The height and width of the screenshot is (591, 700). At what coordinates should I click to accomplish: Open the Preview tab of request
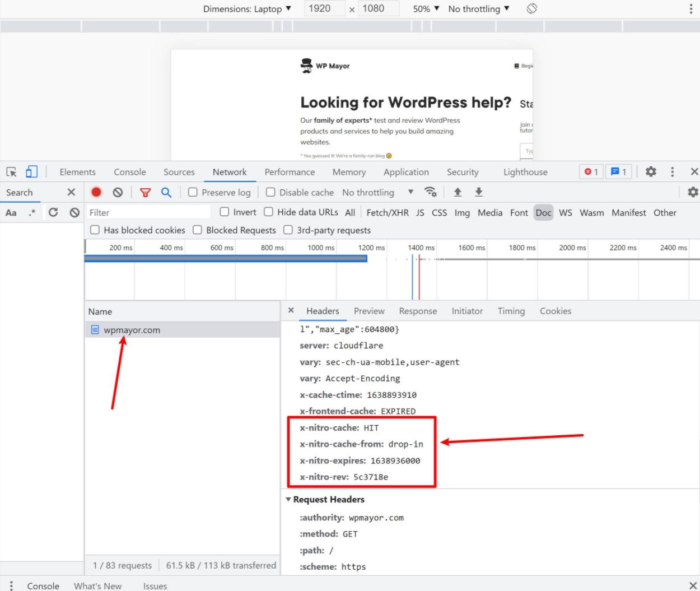coord(369,311)
